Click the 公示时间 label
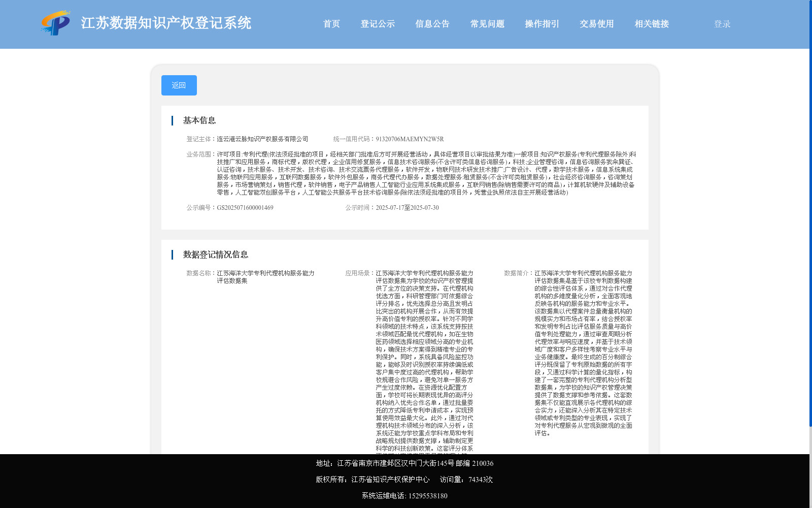Screen dimensions: 812x508 coord(360,208)
